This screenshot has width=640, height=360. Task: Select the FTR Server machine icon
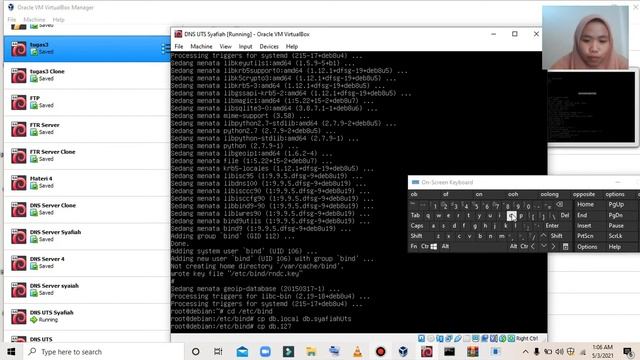tap(19, 129)
